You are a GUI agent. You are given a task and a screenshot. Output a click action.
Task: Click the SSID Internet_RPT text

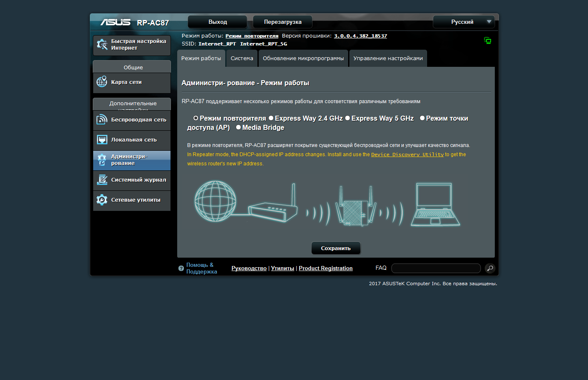(217, 44)
